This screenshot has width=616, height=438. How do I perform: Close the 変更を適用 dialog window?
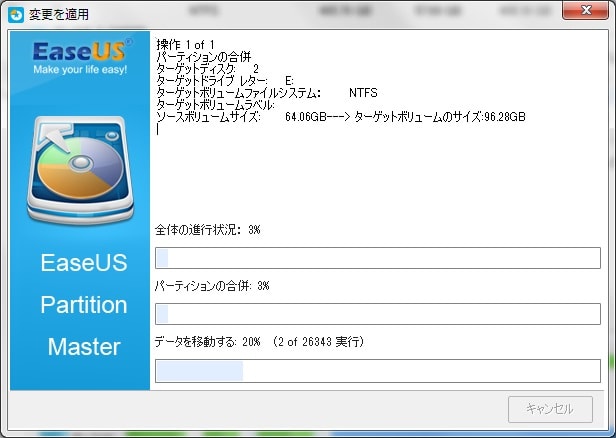click(x=587, y=11)
